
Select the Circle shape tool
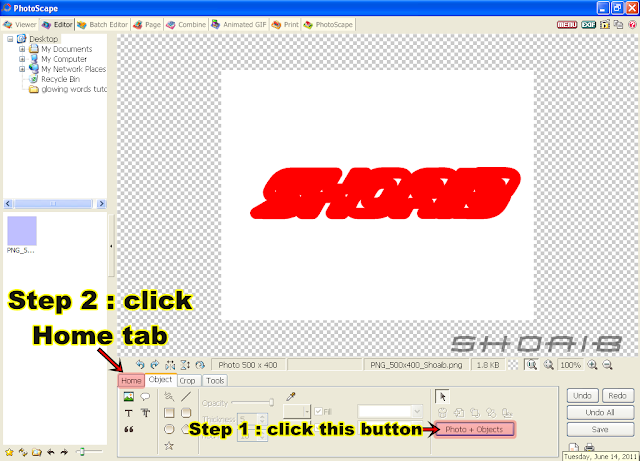pos(169,429)
